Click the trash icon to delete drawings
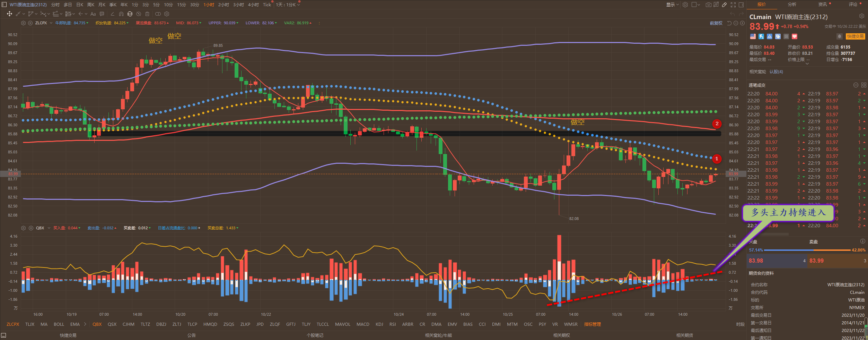This screenshot has width=868, height=340. (147, 14)
